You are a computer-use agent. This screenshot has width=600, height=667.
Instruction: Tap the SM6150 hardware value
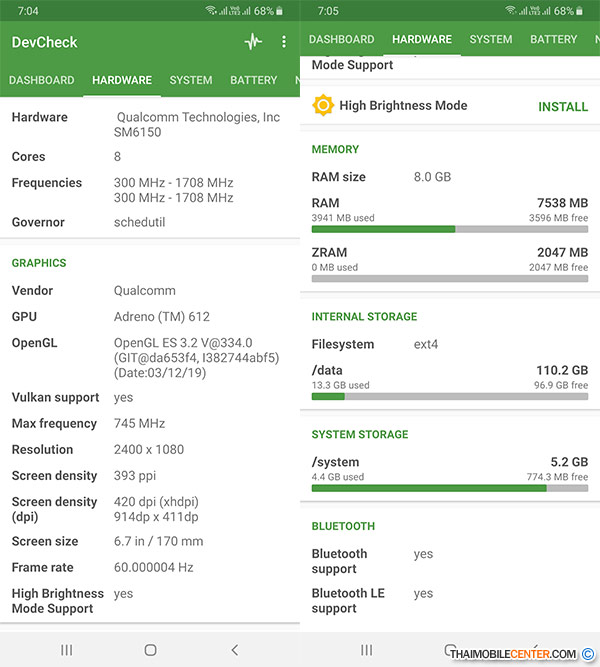pyautogui.click(x=137, y=132)
